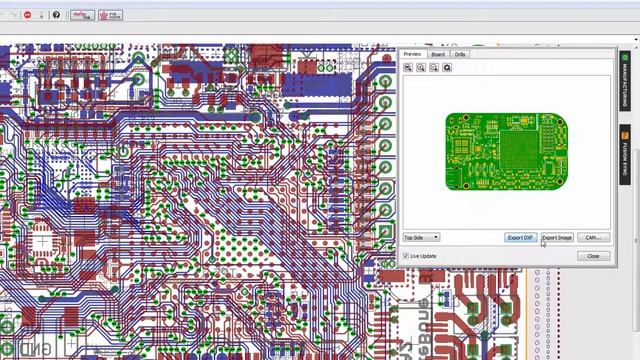Click the Export DXF button
This screenshot has width=640, height=360.
[520, 238]
